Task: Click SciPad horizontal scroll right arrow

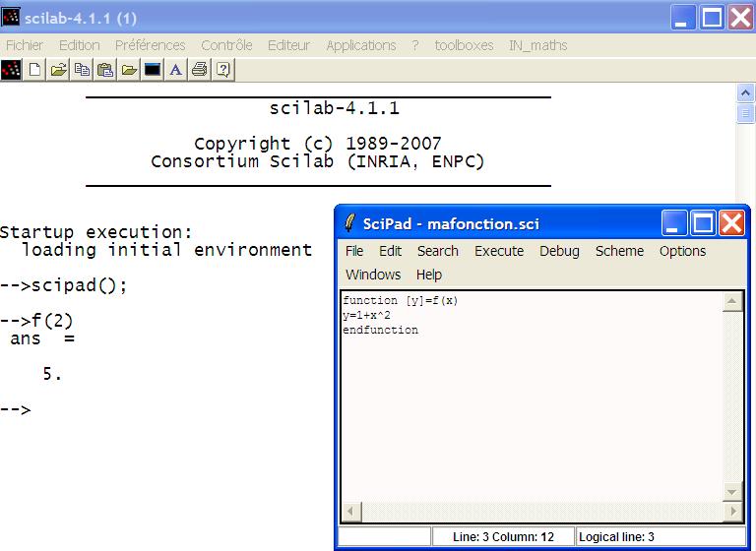Action: click(x=733, y=511)
